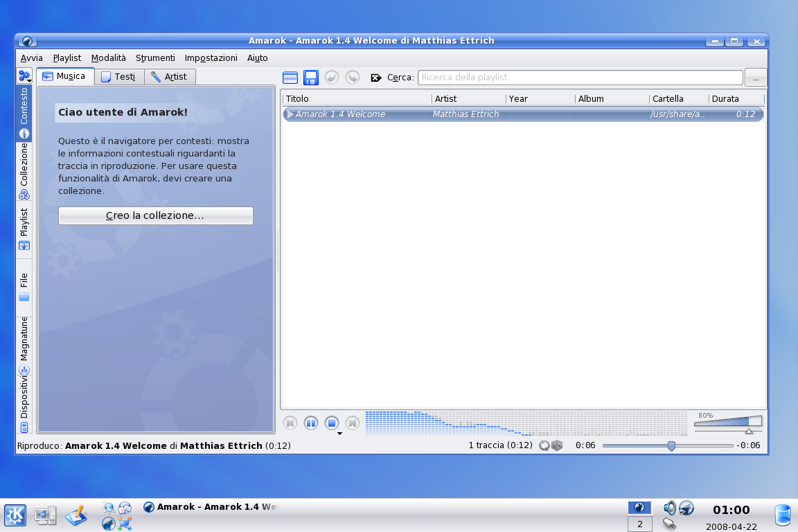Open the stop button dropdown arrow
The width and height of the screenshot is (798, 532).
tap(339, 434)
